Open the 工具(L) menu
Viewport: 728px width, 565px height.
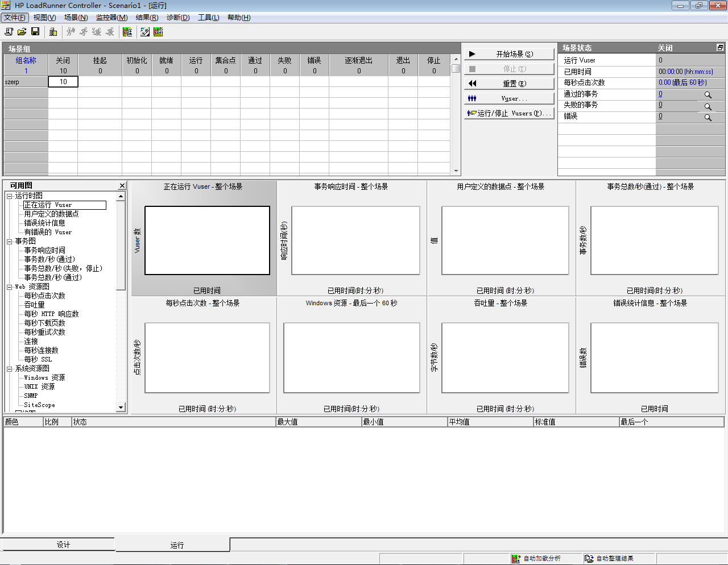(209, 18)
